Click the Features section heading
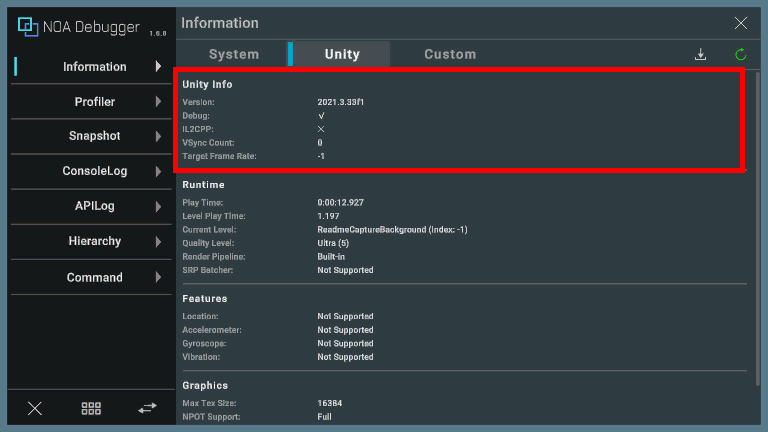This screenshot has height=432, width=768. pos(205,299)
